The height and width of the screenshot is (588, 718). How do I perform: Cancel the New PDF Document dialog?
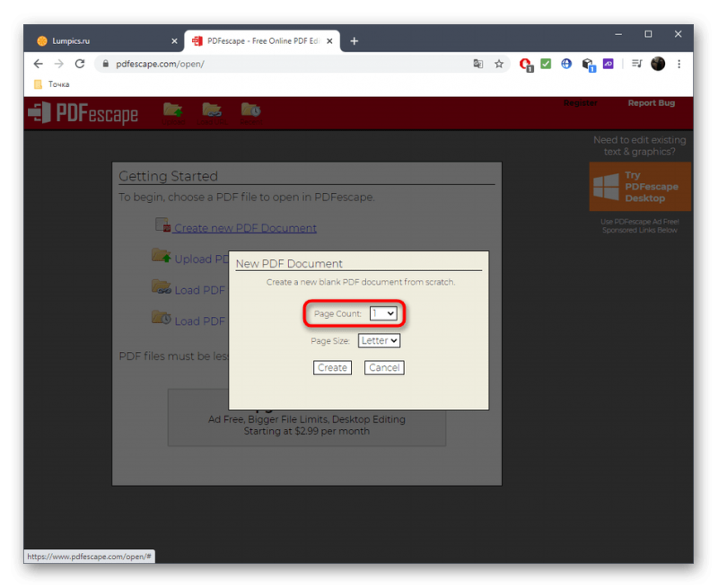(x=384, y=368)
